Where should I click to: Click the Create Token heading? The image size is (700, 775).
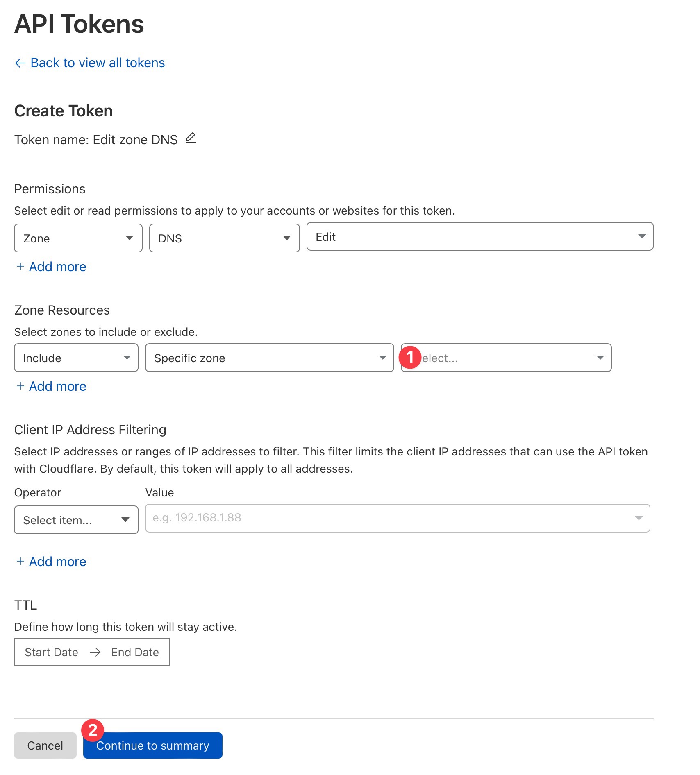click(x=64, y=111)
